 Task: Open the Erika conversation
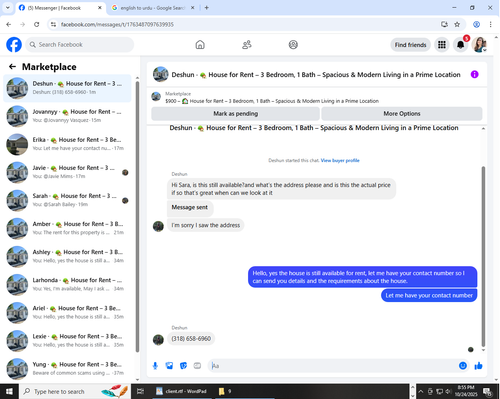(67, 144)
